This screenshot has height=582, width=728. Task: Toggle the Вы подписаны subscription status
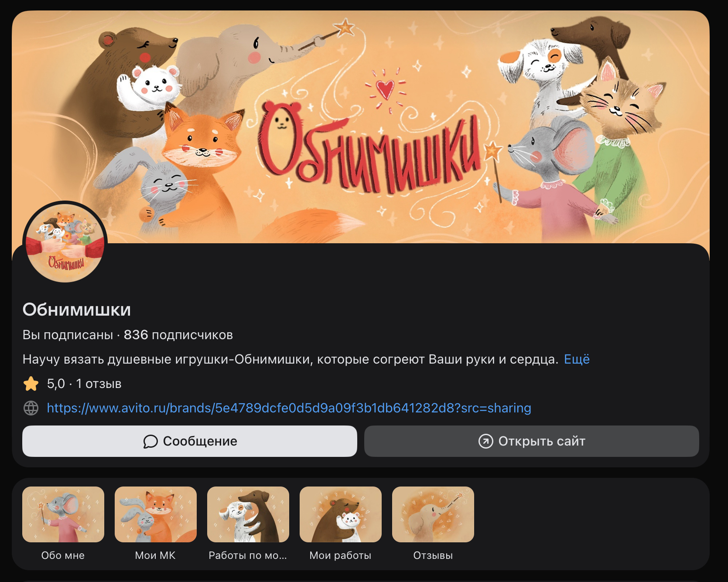(x=68, y=335)
